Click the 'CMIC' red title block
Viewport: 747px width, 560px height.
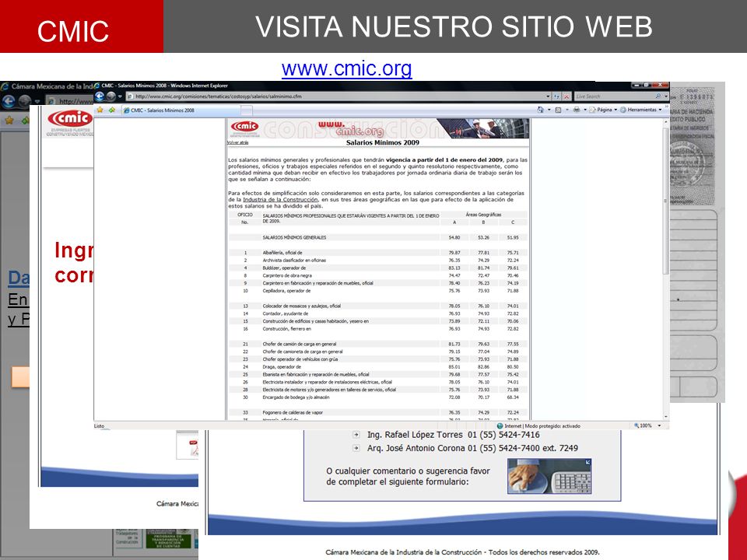click(x=82, y=26)
